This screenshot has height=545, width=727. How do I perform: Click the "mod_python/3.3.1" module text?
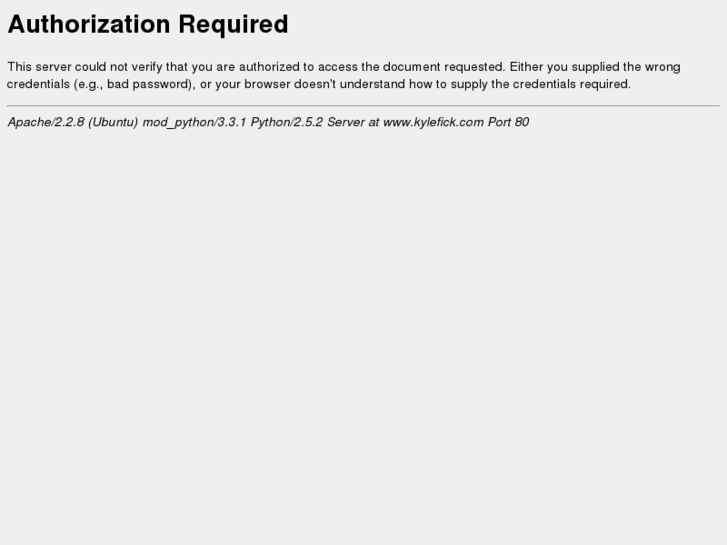click(194, 123)
